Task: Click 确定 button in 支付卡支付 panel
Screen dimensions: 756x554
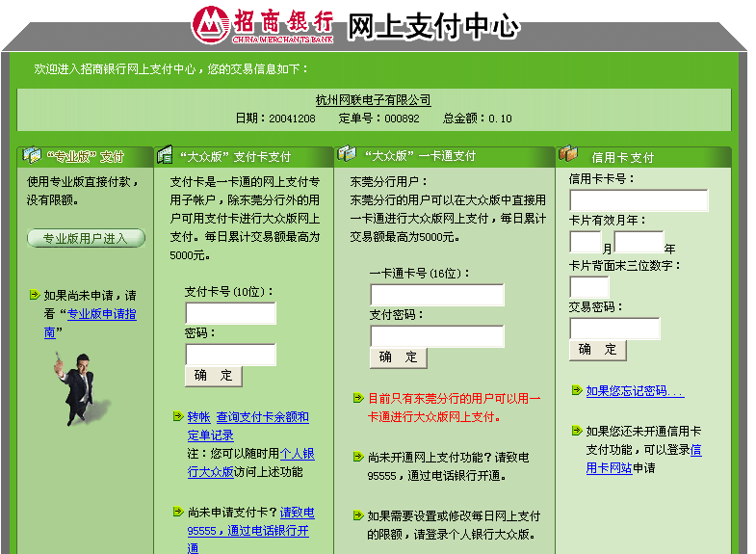Action: pyautogui.click(x=214, y=376)
